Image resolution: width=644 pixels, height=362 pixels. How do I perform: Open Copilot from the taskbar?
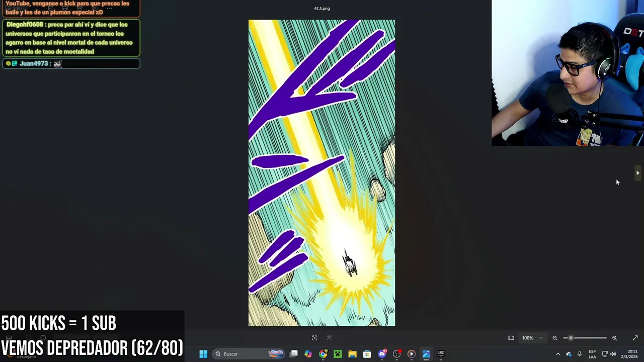(308, 354)
